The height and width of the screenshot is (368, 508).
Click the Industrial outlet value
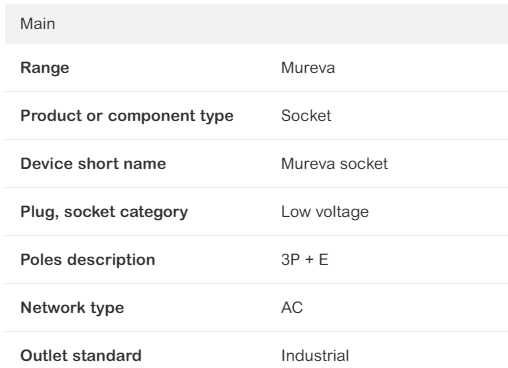[x=315, y=356]
